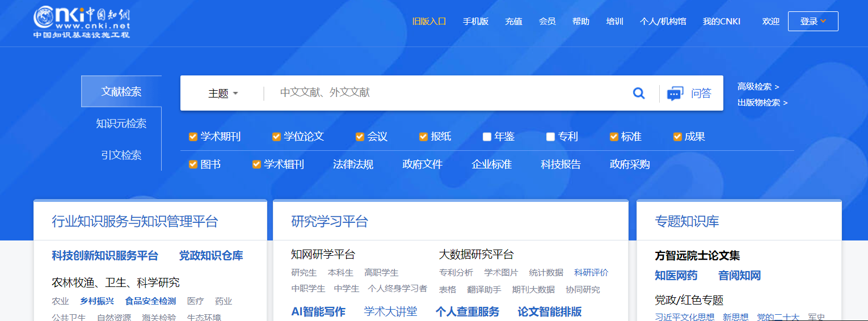Open 我的CNKI in the top menu
This screenshot has height=321, width=868.
[722, 22]
